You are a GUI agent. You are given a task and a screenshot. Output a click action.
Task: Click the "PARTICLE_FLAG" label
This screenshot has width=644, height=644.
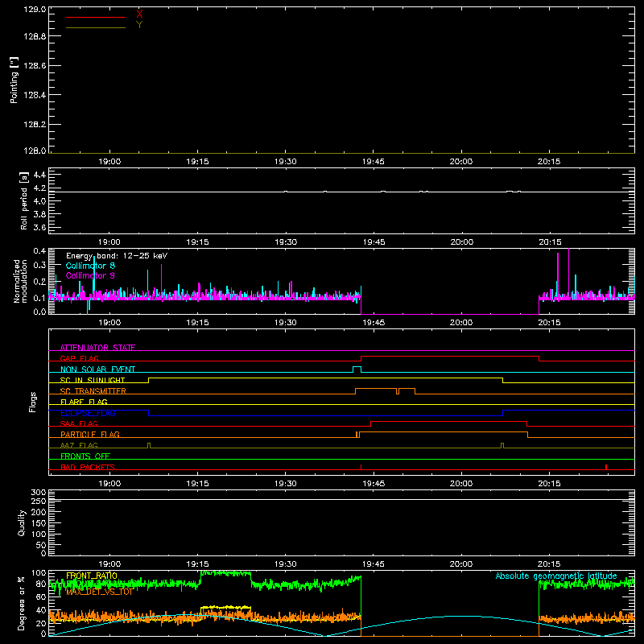90,434
